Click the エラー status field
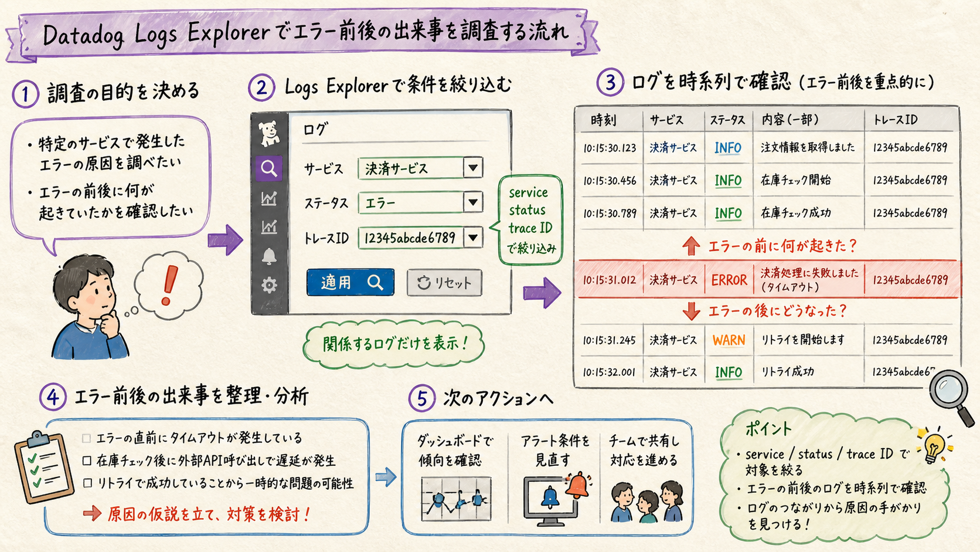This screenshot has width=980, height=552. [x=420, y=202]
